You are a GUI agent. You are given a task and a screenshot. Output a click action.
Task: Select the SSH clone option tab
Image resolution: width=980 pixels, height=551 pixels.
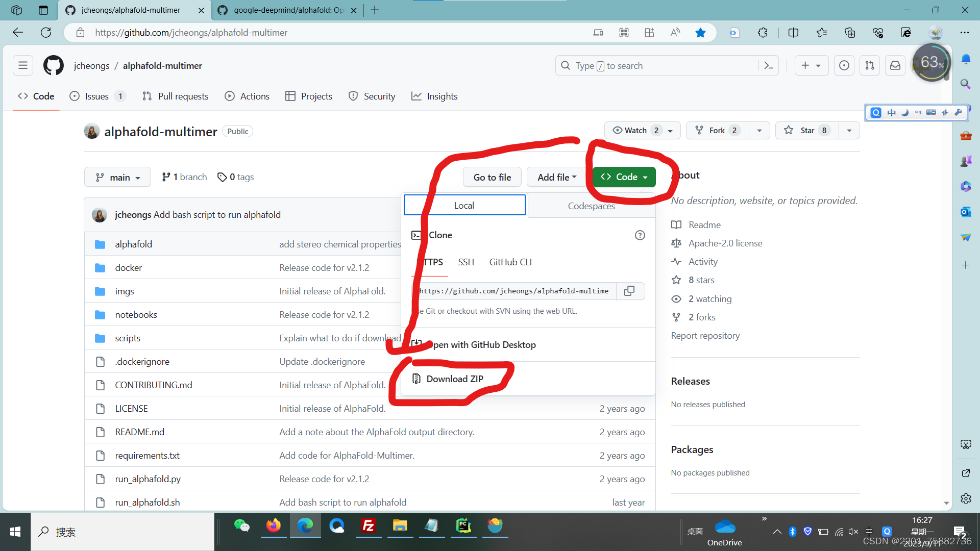click(465, 262)
